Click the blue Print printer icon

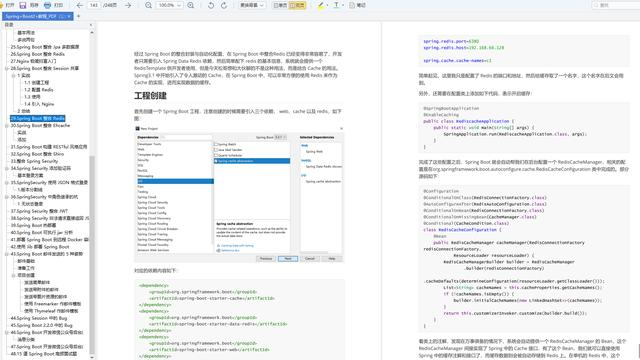(x=47, y=5)
